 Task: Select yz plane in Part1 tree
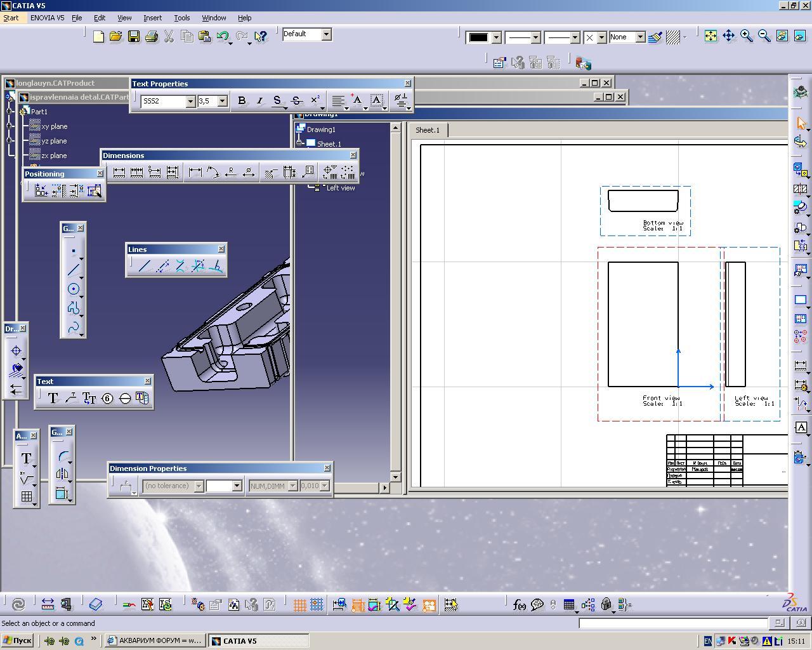click(x=55, y=141)
